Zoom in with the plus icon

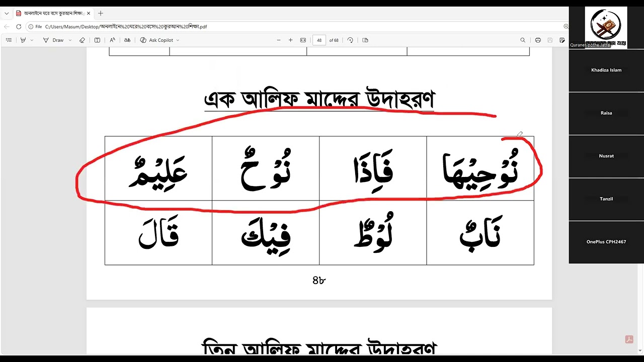(290, 40)
